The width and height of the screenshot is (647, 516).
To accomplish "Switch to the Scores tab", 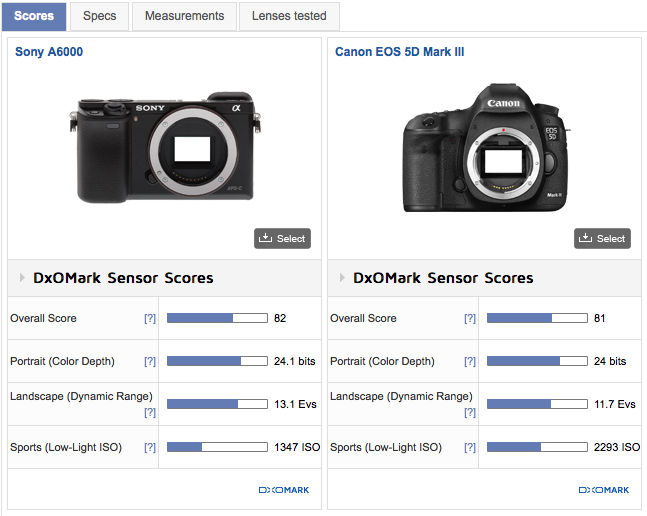I will (34, 16).
